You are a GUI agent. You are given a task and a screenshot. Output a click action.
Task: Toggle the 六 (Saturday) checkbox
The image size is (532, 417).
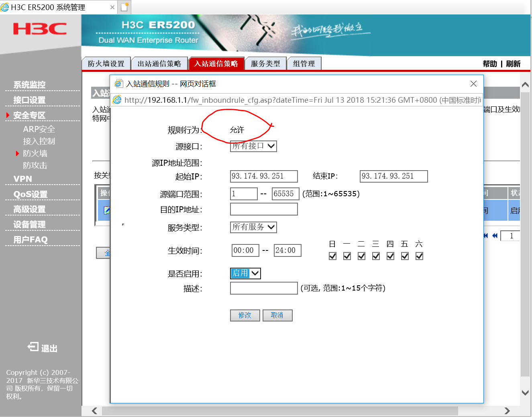(419, 256)
